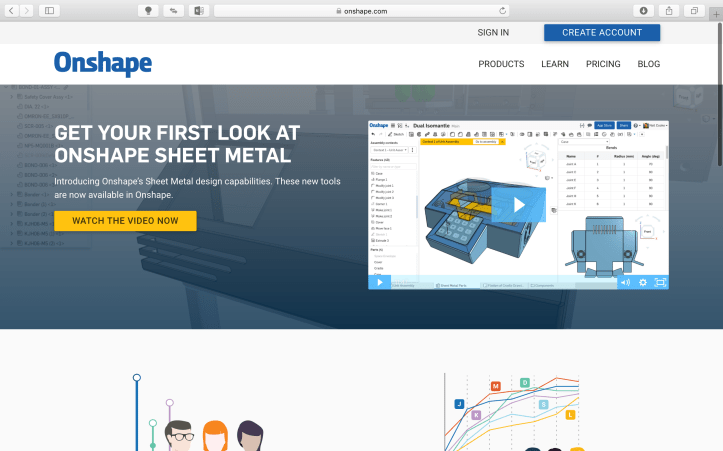Mute the video with the volume icon
This screenshot has height=451, width=723.
(625, 282)
